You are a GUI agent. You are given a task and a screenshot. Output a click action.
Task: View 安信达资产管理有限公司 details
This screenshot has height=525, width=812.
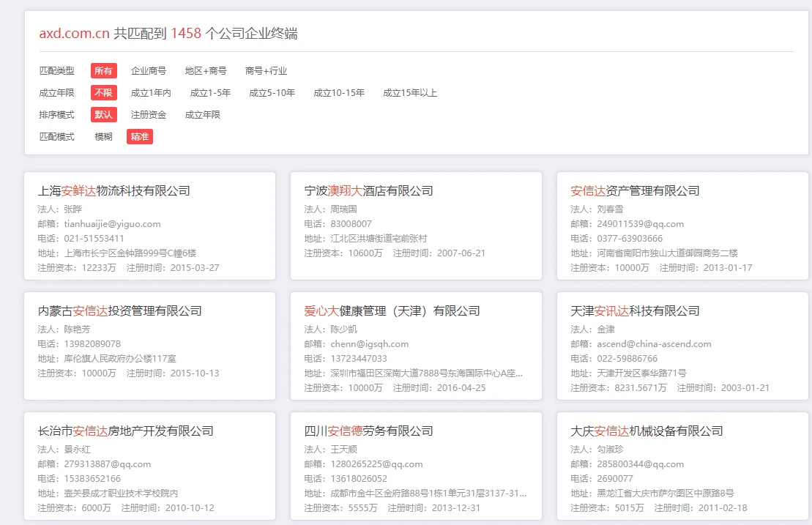pos(635,191)
